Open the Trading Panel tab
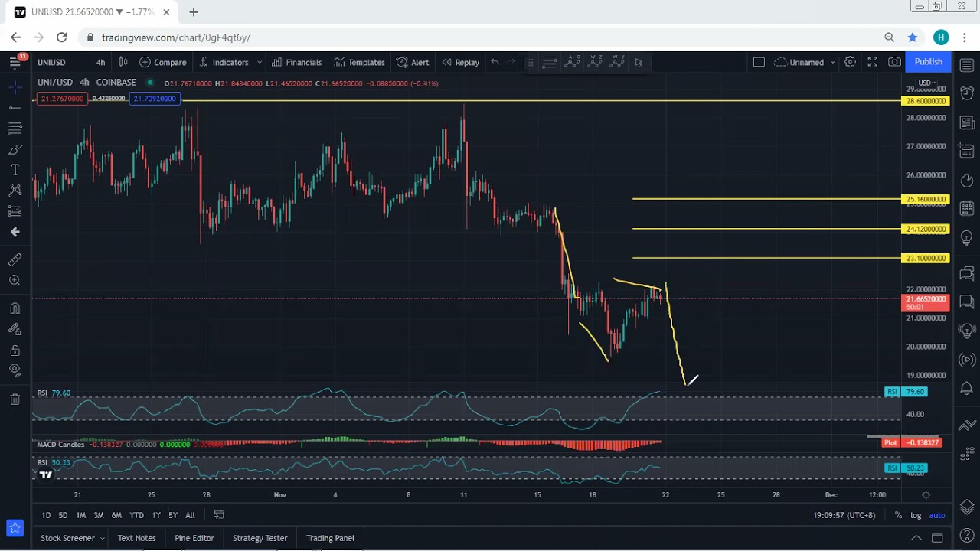 click(x=331, y=538)
